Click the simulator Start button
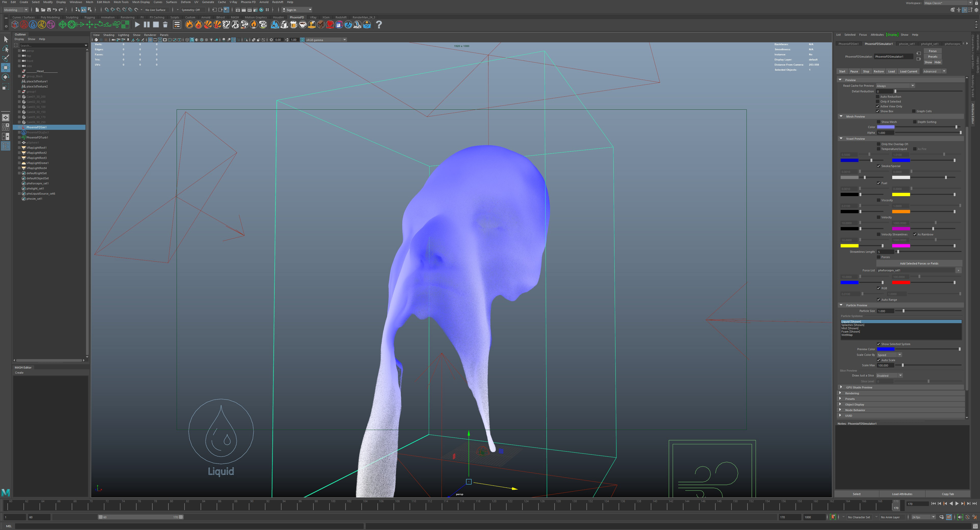 click(x=842, y=71)
